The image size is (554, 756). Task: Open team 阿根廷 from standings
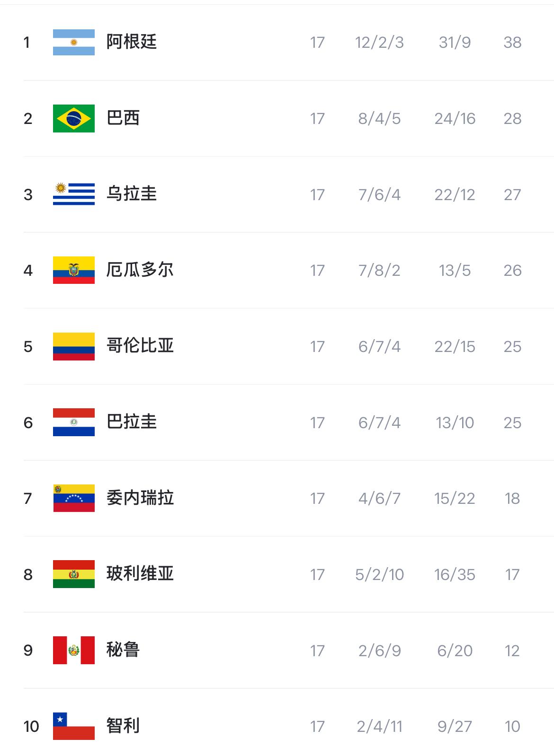[x=132, y=42]
